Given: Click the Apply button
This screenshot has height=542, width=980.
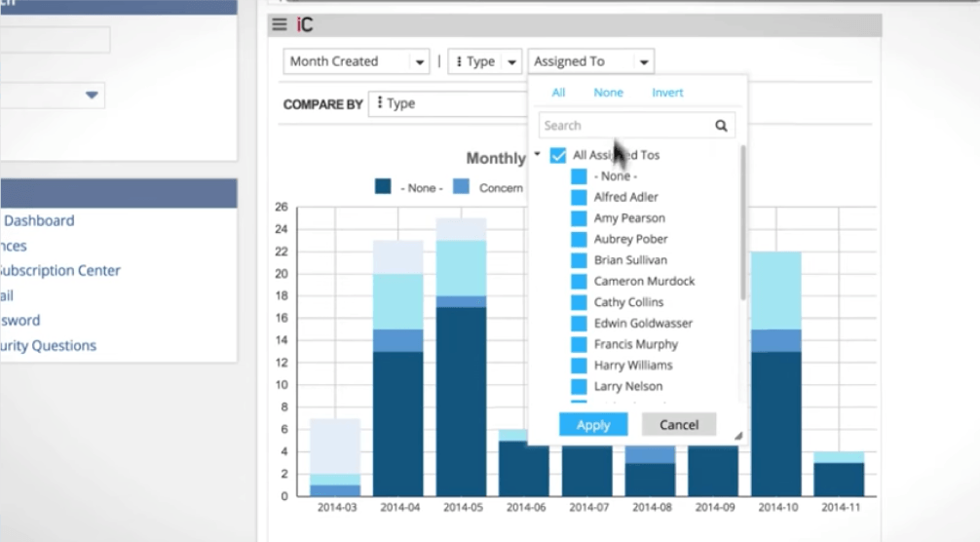Looking at the screenshot, I should [x=593, y=424].
